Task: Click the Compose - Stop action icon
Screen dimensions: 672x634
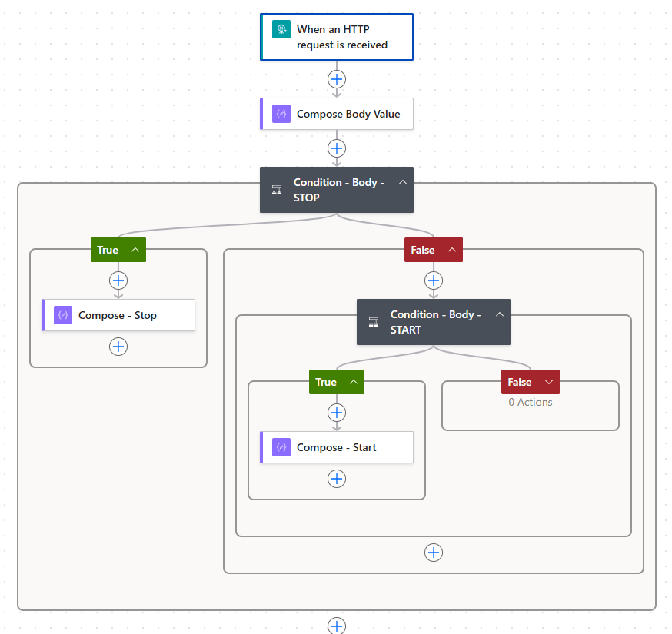Action: point(63,315)
